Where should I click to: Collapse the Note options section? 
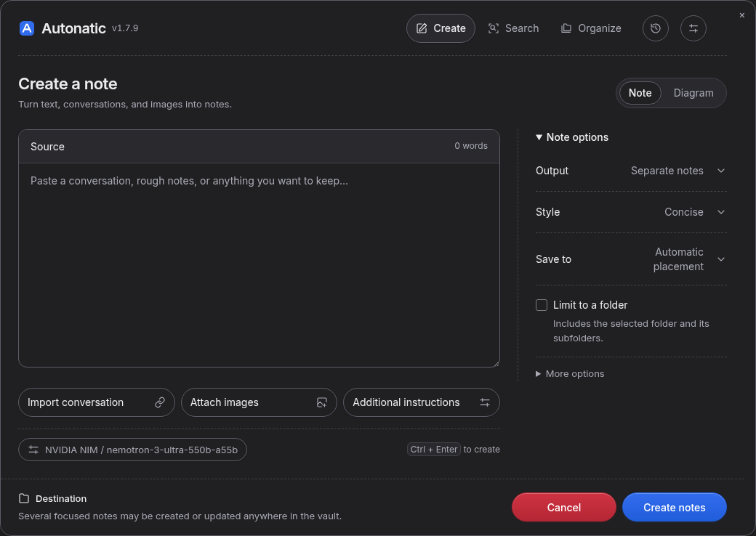pos(572,137)
